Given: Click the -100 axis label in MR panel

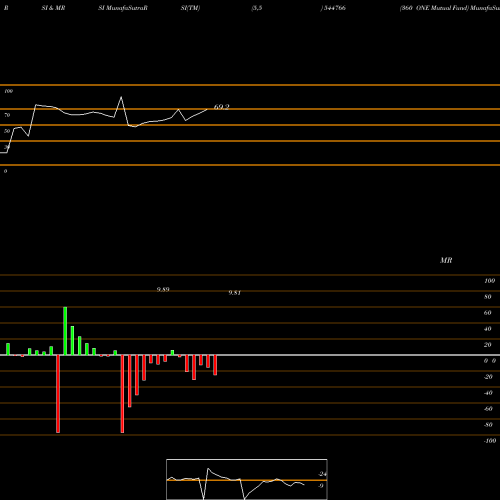Looking at the screenshot, I should point(490,441).
